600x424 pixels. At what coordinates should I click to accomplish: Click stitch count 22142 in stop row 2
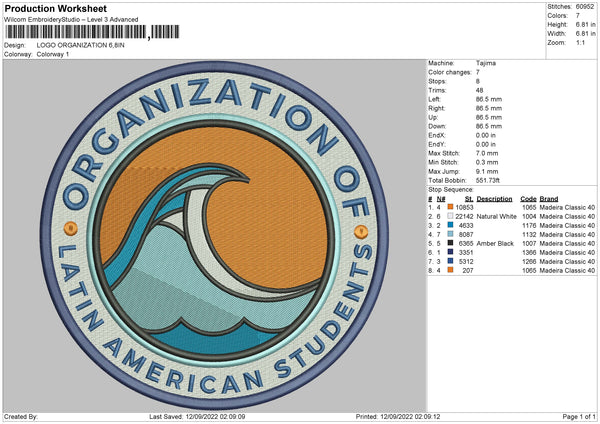tap(464, 216)
